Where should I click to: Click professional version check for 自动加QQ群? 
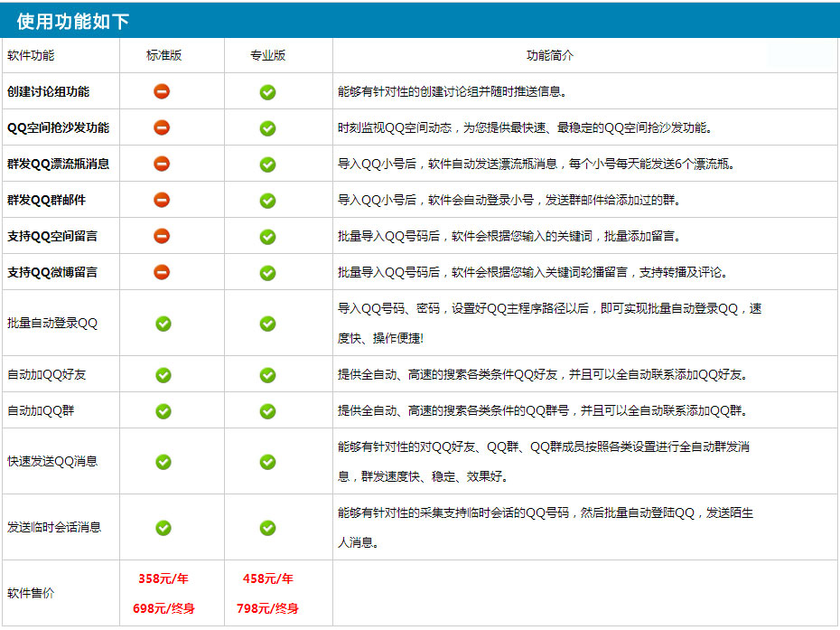pyautogui.click(x=268, y=411)
